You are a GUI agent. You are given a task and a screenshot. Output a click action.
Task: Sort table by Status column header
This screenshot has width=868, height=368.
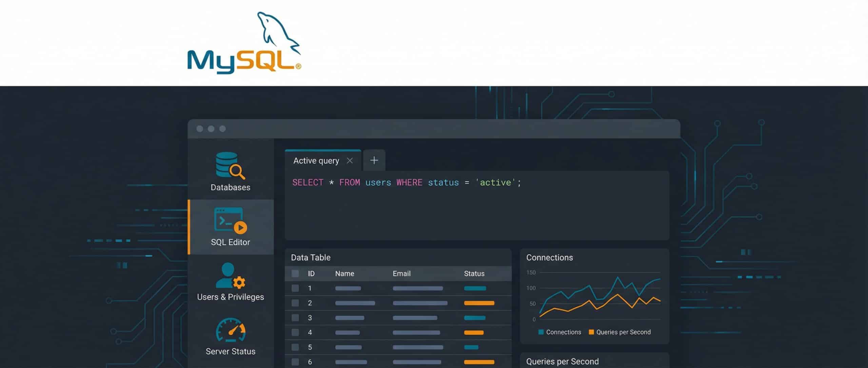474,273
